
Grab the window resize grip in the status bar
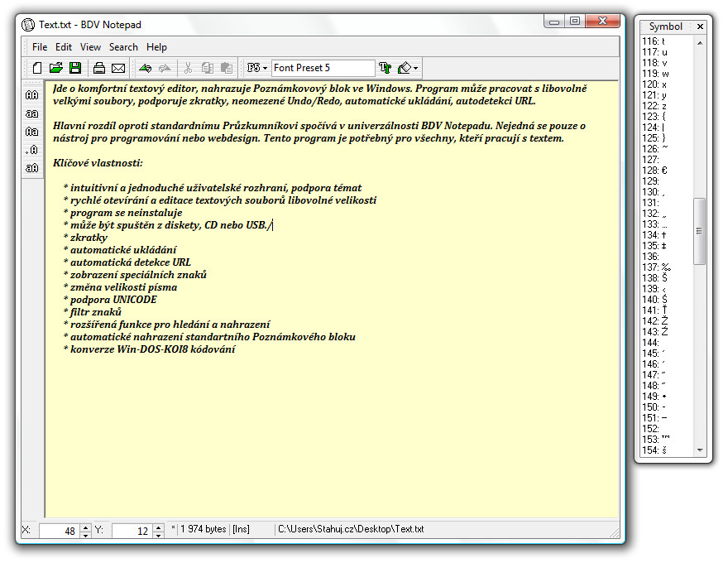(614, 533)
